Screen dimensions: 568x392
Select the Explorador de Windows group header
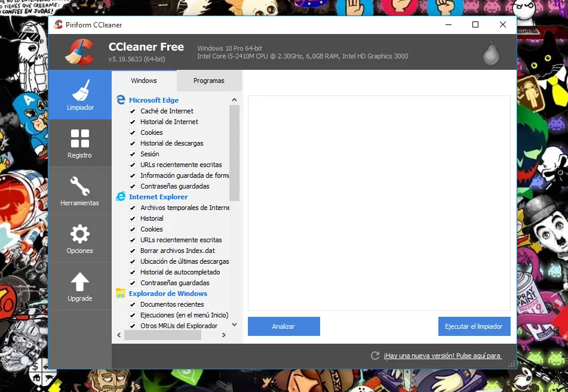(168, 294)
